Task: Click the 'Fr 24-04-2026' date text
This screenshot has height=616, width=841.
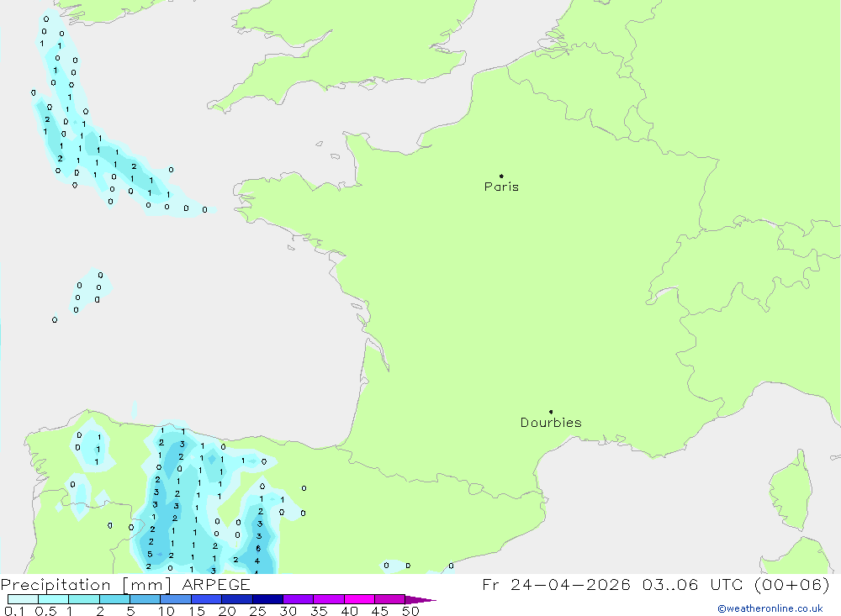Action: pos(556,585)
